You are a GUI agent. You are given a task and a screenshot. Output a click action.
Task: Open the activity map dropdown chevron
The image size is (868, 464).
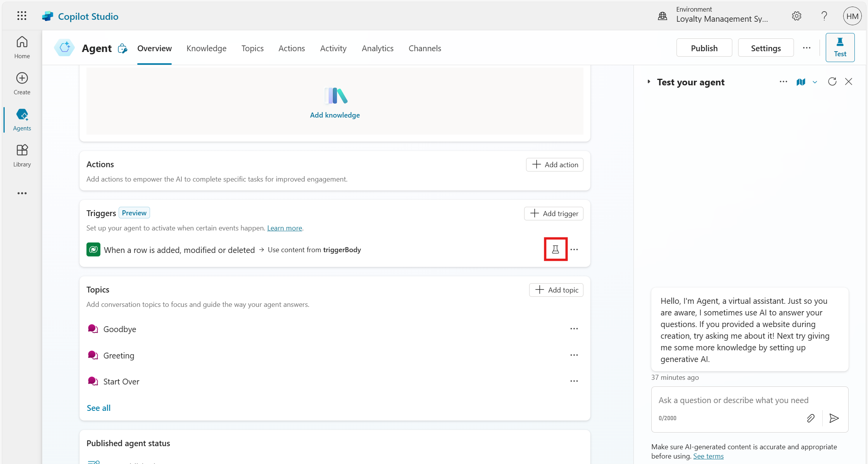pyautogui.click(x=815, y=82)
